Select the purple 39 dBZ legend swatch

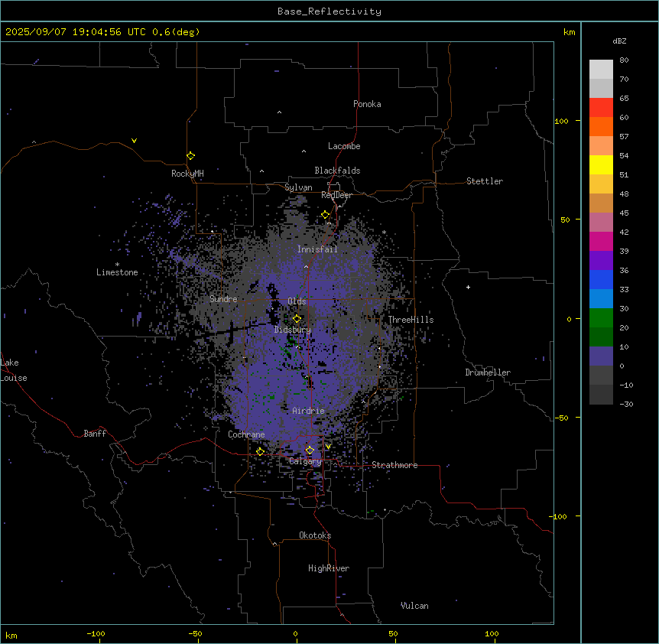601,261
